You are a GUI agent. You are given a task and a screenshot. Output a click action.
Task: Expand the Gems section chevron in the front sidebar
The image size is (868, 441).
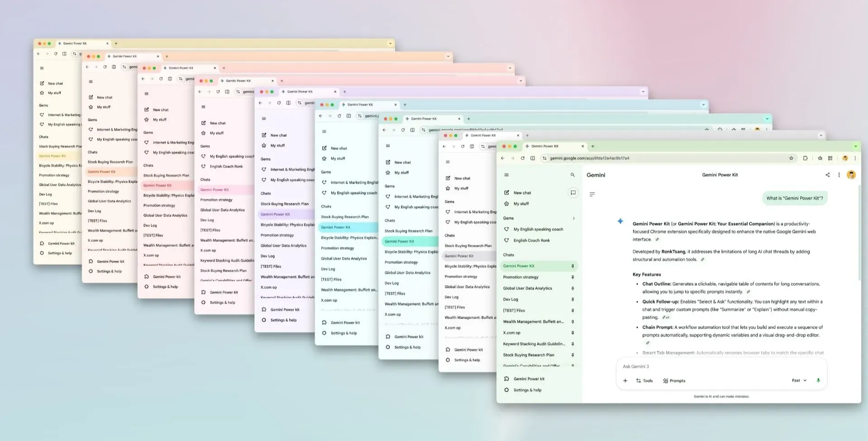tap(574, 218)
